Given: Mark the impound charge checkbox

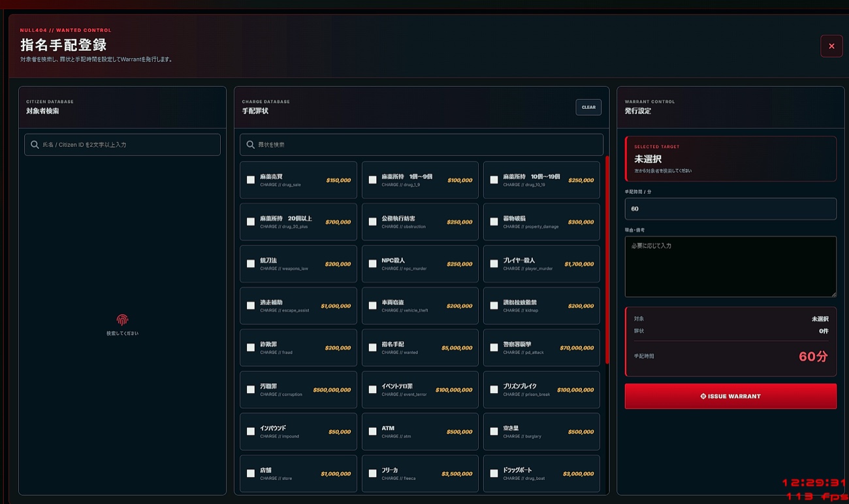Looking at the screenshot, I should coord(251,432).
